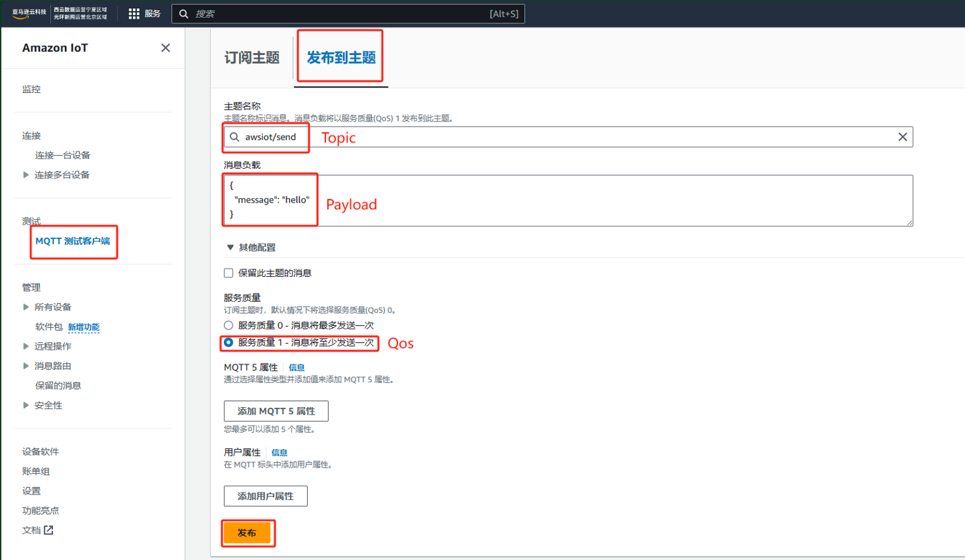965x560 pixels.
Task: Click the 连接 section heading
Action: (32, 136)
